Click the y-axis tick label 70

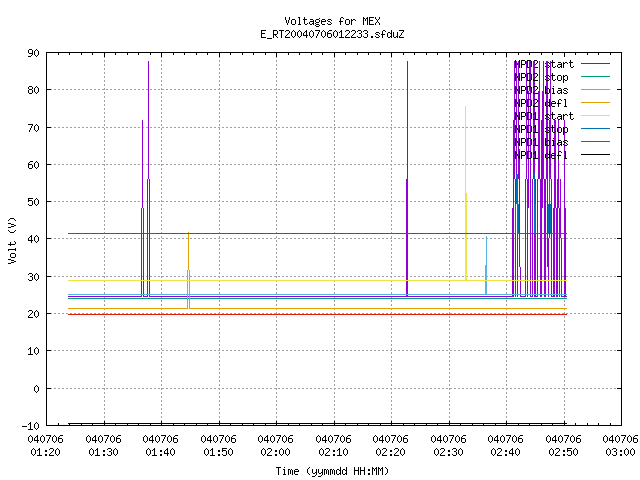[33, 128]
